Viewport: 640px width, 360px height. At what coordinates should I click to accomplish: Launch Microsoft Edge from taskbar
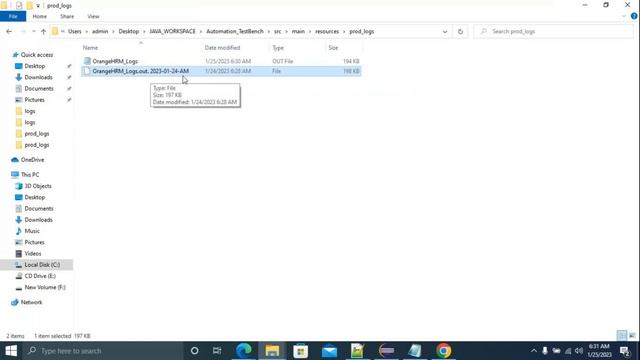pos(244,351)
